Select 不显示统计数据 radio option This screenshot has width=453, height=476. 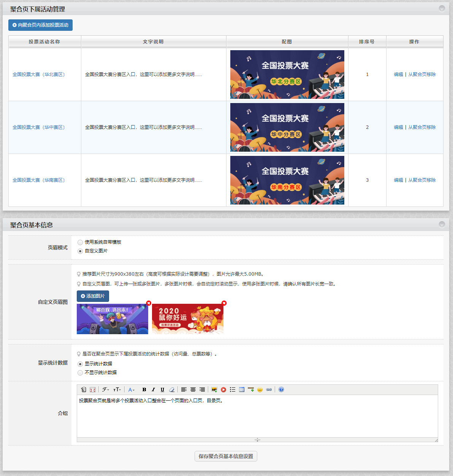pos(80,373)
